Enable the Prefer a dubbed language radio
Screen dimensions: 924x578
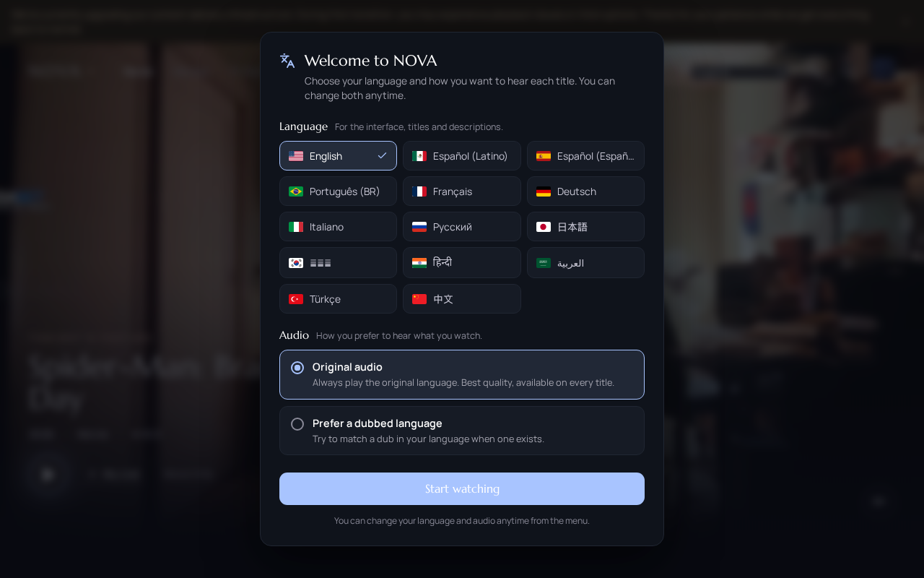[x=297, y=424]
